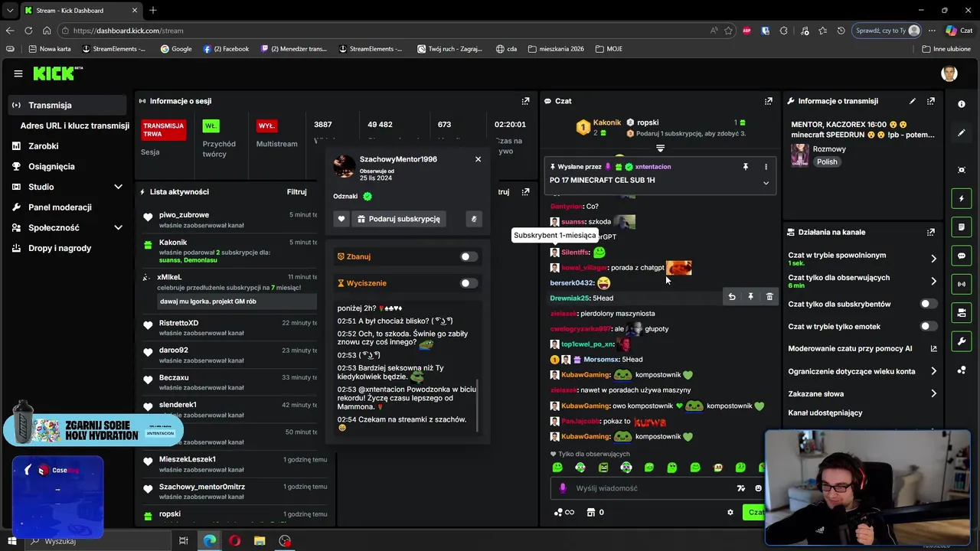Pop out the Informacje o transmisji panel
980x551 pixels.
(x=930, y=101)
